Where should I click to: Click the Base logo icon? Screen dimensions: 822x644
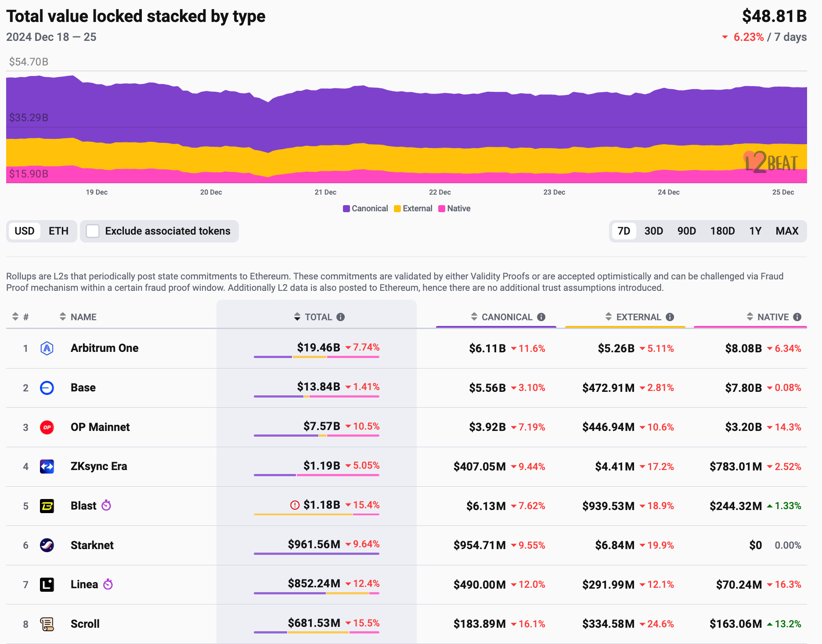coord(47,388)
